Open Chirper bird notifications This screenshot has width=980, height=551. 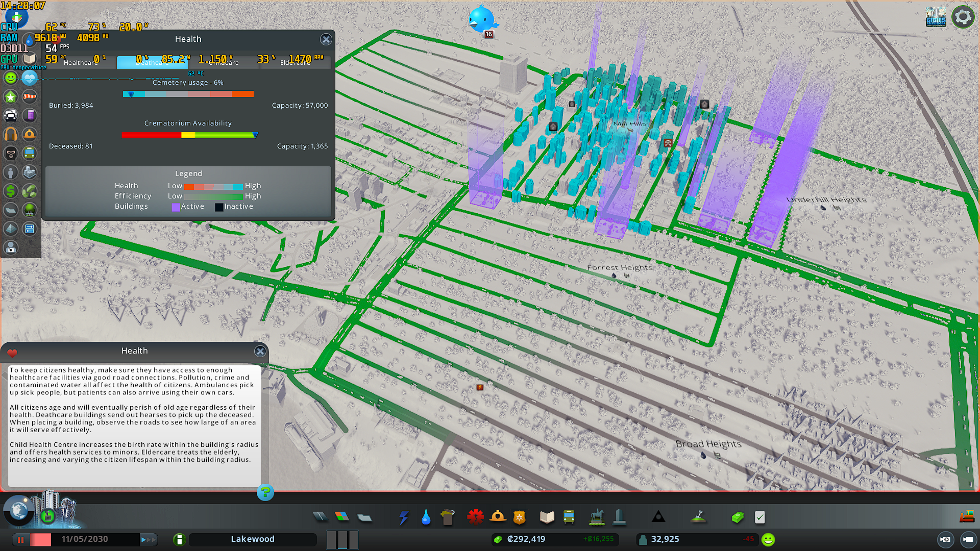(x=481, y=19)
